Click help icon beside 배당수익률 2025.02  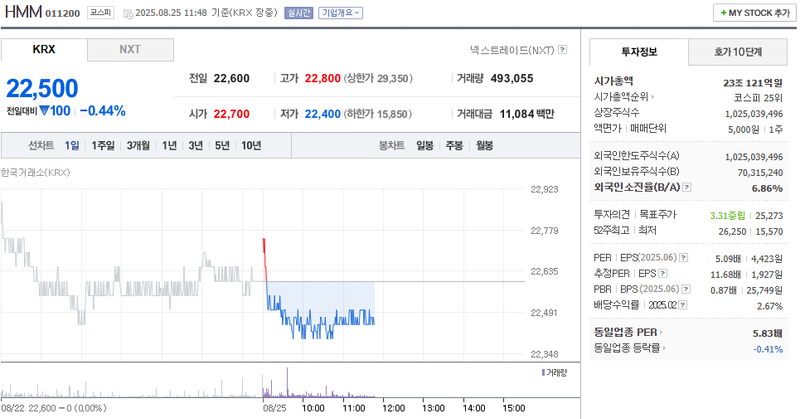(x=683, y=305)
